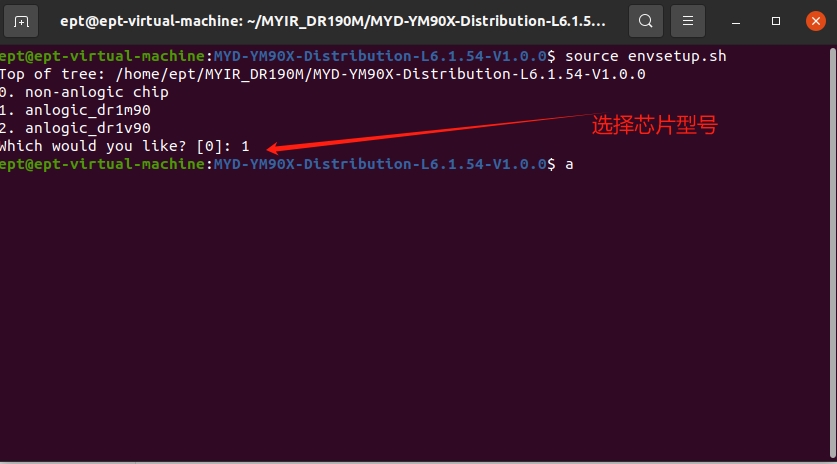
Task: Click the 'source envsetup.sh' command text
Action: pyautogui.click(x=645, y=56)
